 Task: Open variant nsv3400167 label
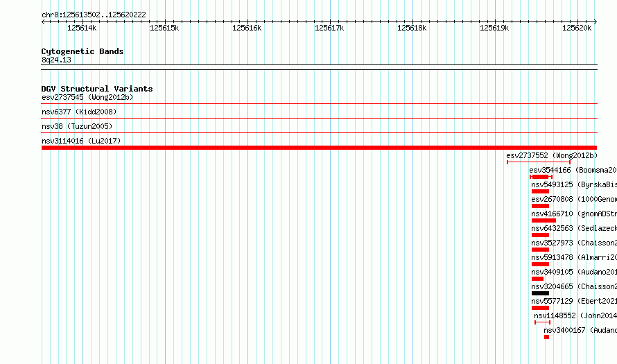[580, 330]
